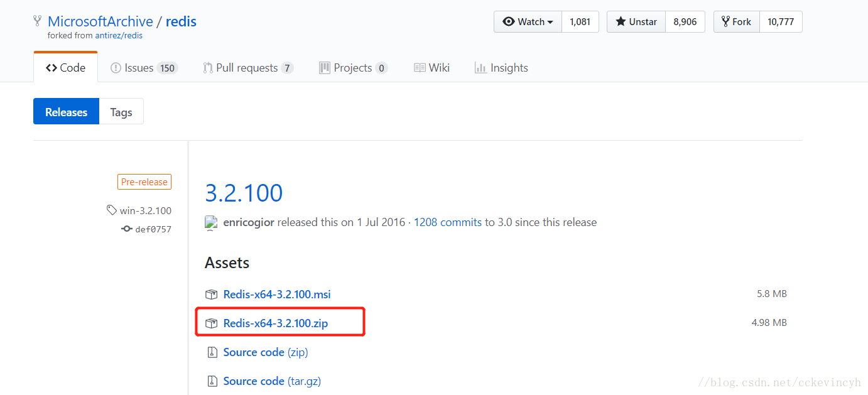Switch to the Issues tab
Image resolution: width=868 pixels, height=395 pixels.
[x=144, y=68]
